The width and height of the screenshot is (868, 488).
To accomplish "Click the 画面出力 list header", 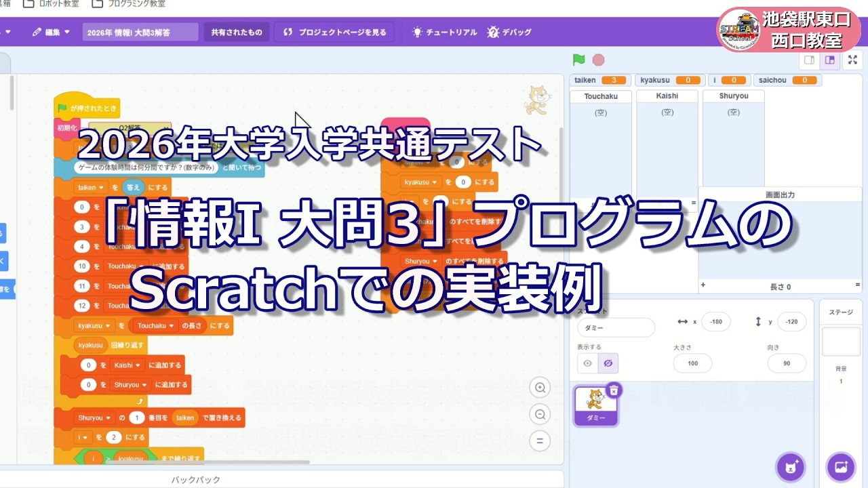I will pos(780,195).
